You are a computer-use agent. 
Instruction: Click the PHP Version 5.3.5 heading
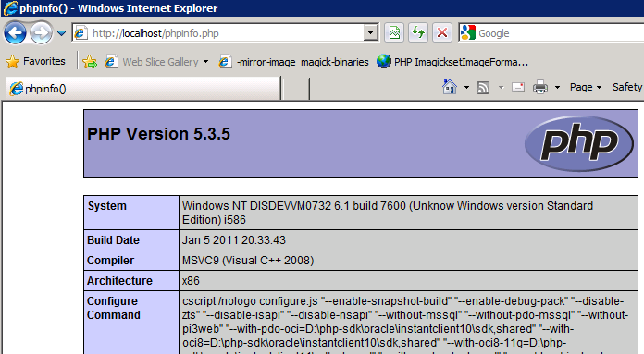point(158,134)
